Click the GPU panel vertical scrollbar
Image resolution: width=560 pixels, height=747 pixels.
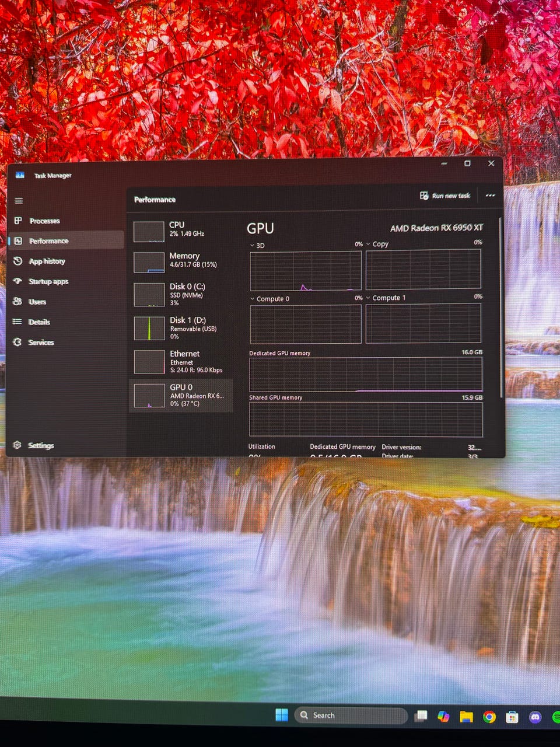tap(501, 308)
